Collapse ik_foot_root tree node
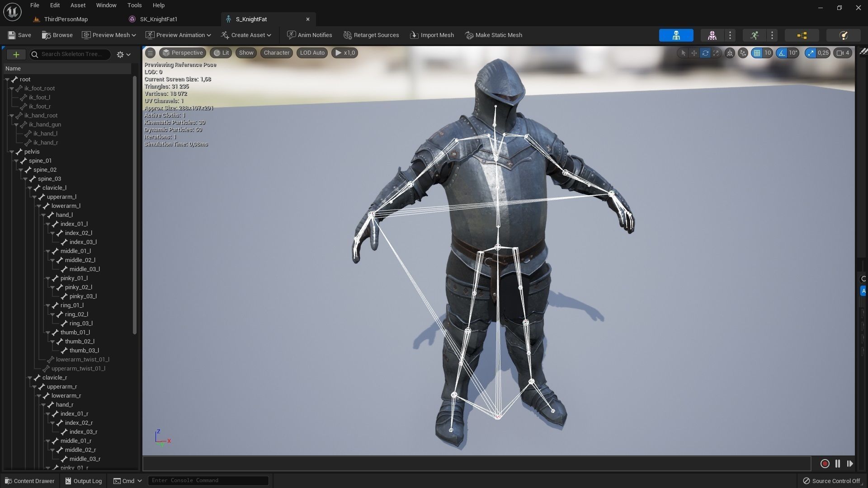Screen dimensions: 868x488 (12, 89)
